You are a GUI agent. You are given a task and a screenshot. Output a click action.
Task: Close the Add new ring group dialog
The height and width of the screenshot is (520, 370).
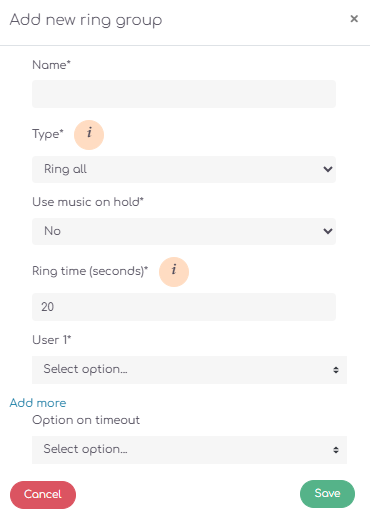pos(354,19)
